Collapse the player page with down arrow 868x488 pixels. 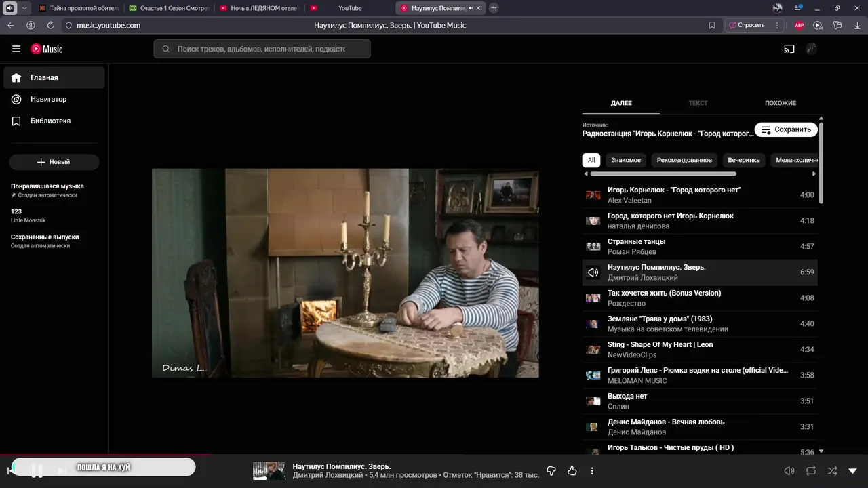853,471
